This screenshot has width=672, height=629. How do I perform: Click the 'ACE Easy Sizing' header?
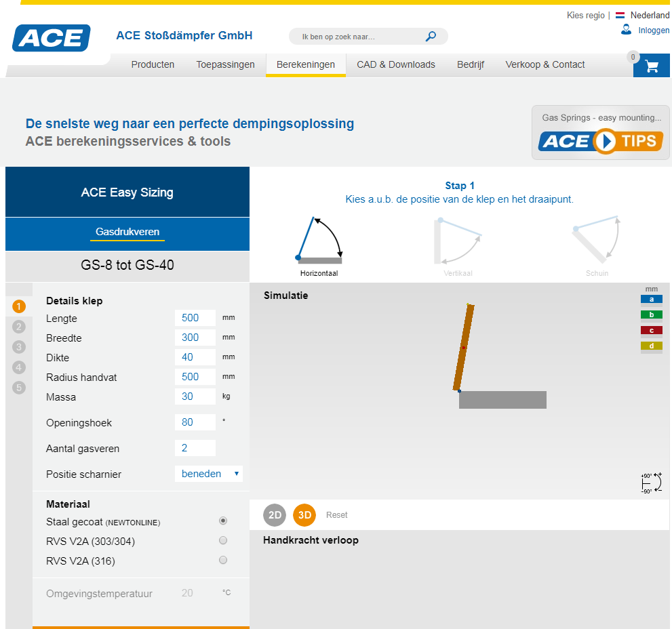pos(127,192)
